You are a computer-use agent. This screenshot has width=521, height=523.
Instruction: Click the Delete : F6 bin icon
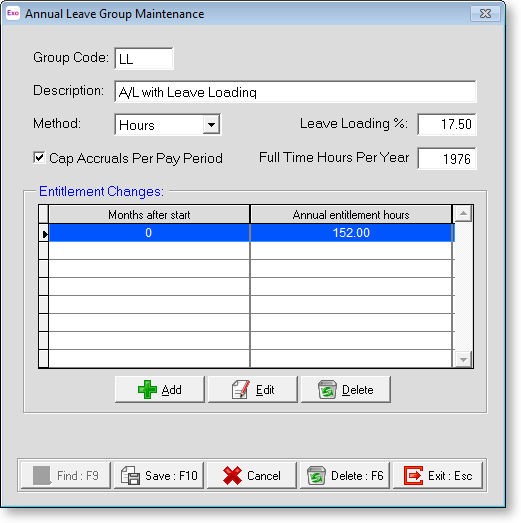316,475
